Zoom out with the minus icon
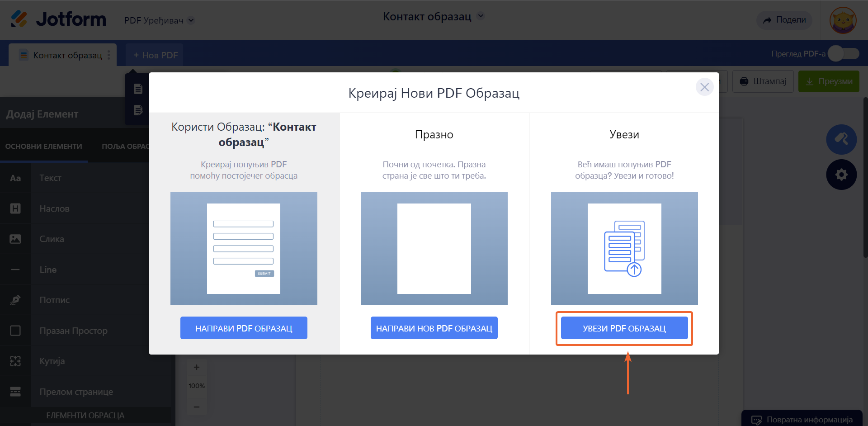 click(x=197, y=407)
